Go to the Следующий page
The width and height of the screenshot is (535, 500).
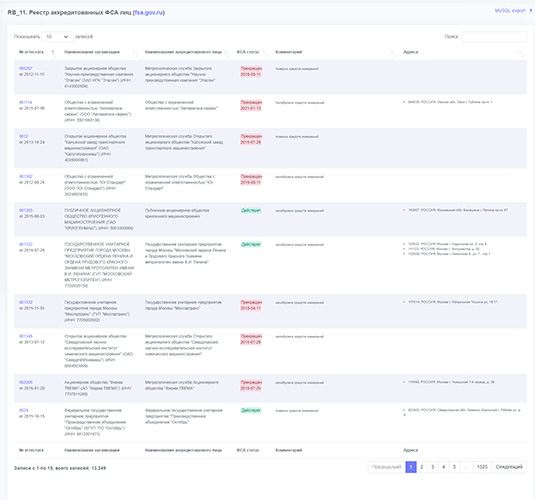click(x=509, y=467)
